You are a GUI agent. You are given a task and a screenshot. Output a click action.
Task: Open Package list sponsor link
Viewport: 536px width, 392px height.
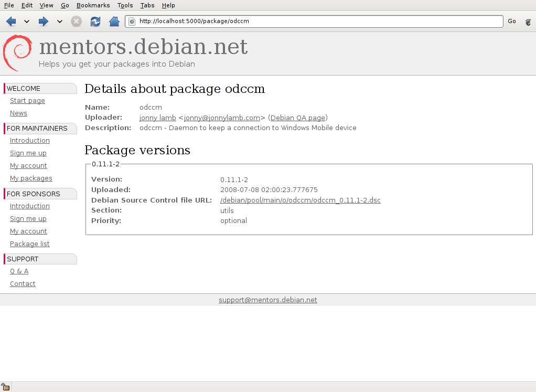point(30,244)
